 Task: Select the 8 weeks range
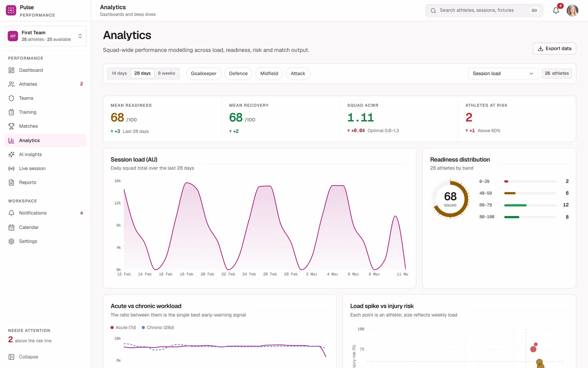[167, 73]
